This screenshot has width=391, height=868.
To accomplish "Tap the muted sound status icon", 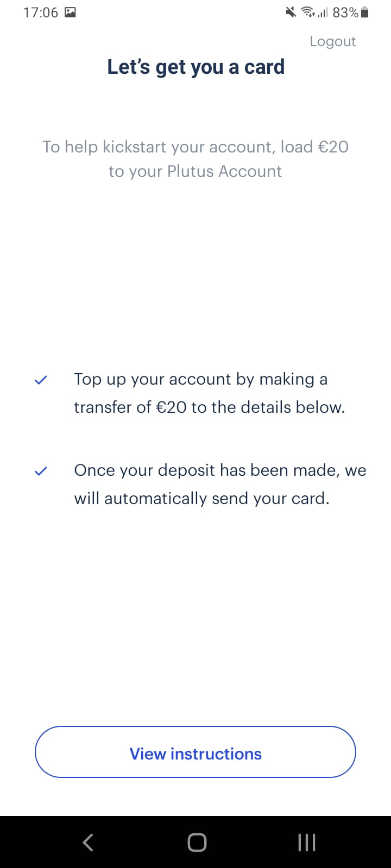I will pos(291,12).
